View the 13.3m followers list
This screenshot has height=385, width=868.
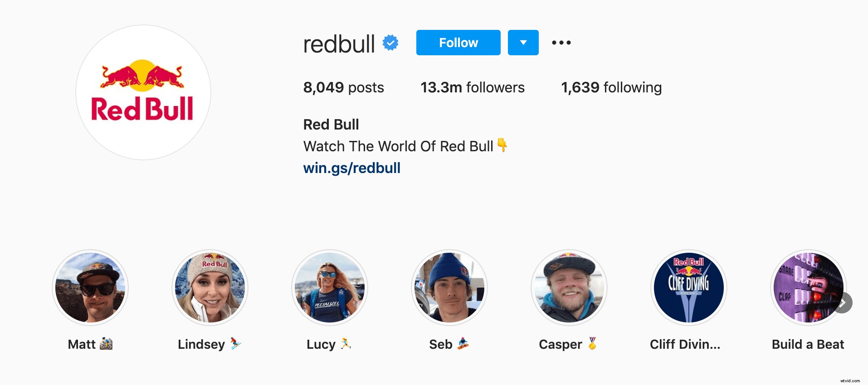pyautogui.click(x=472, y=87)
